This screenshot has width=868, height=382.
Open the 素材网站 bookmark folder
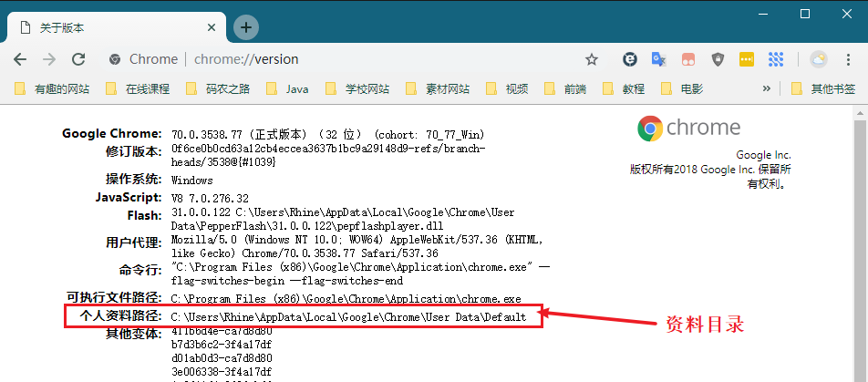click(x=438, y=88)
